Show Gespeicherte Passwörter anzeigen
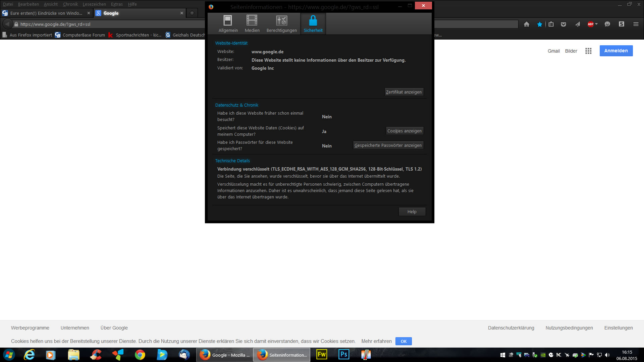 (x=388, y=145)
